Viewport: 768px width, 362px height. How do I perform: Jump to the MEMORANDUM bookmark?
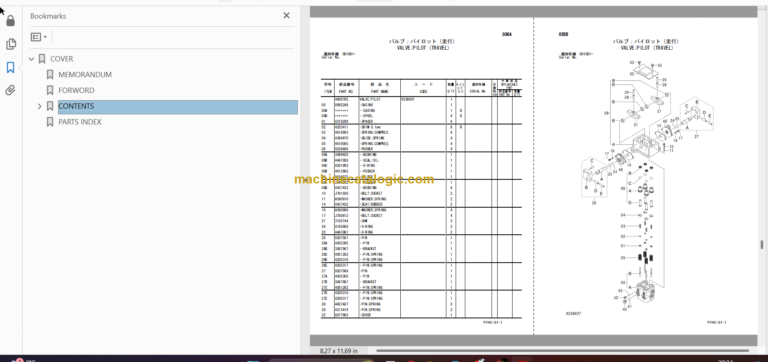85,74
